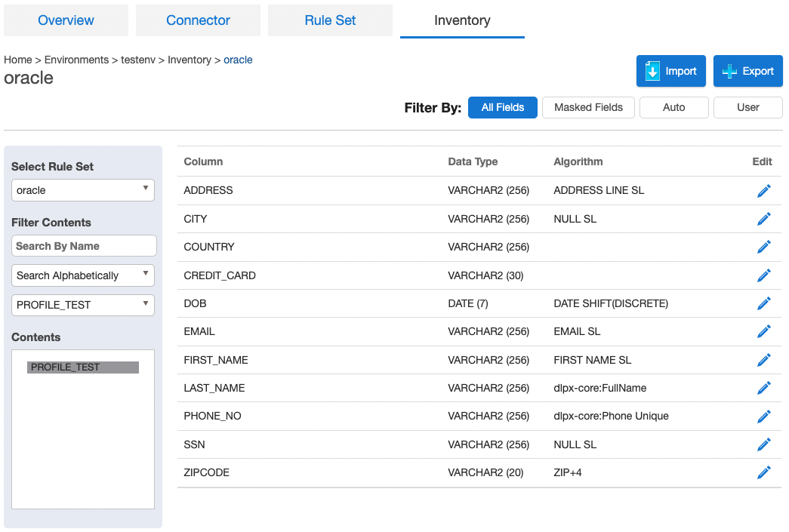
Task: Filter by All Fields
Action: (502, 107)
